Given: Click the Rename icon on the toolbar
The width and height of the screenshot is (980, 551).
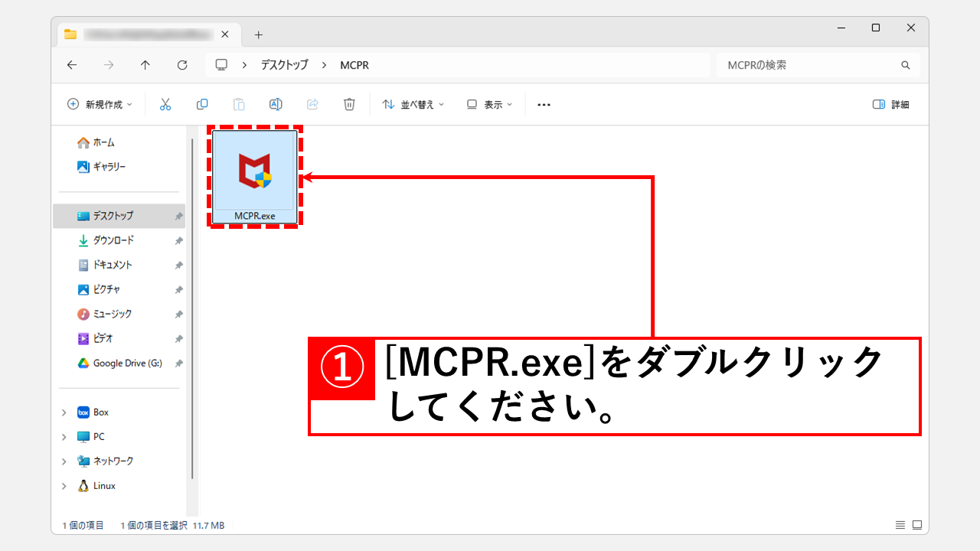Looking at the screenshot, I should click(276, 104).
